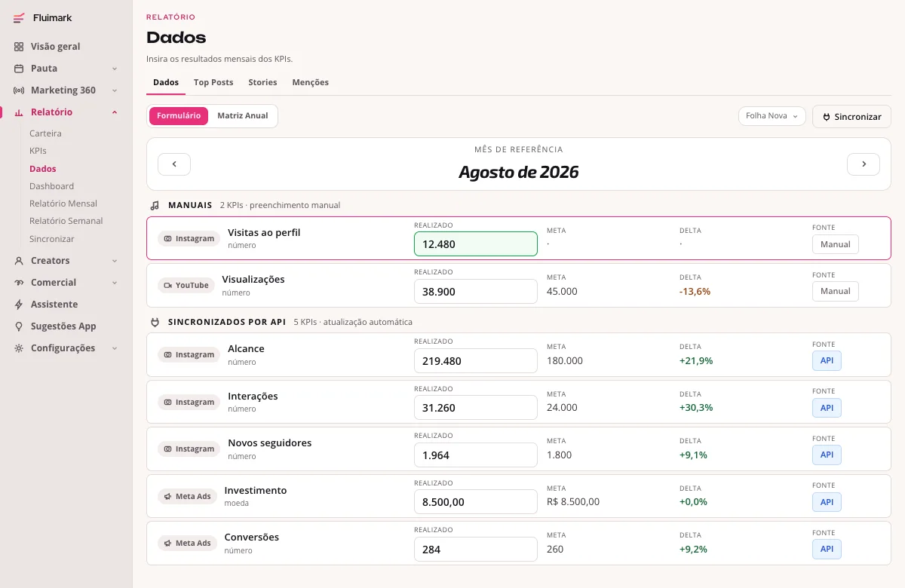
Task: Click the Comercial handshake icon
Action: 19,283
